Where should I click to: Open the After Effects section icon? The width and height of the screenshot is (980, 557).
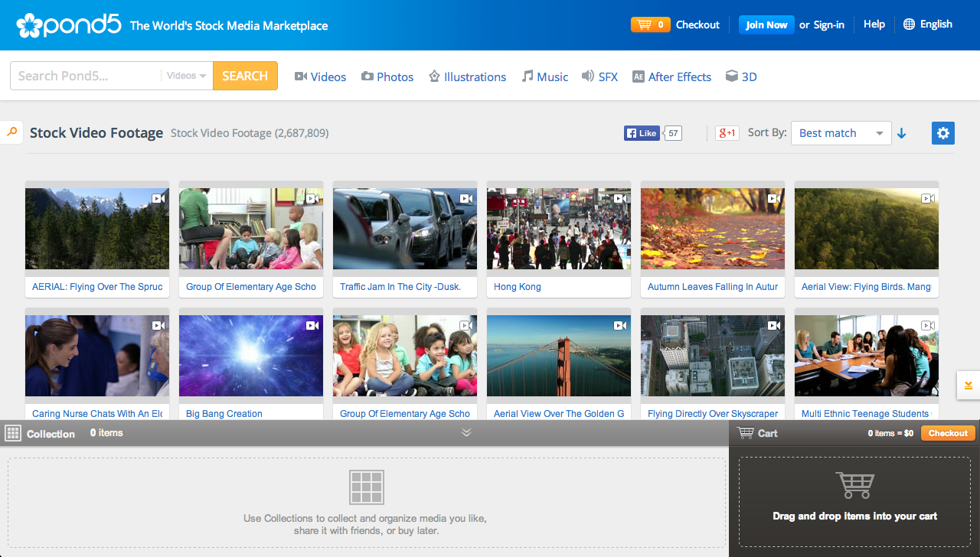638,76
